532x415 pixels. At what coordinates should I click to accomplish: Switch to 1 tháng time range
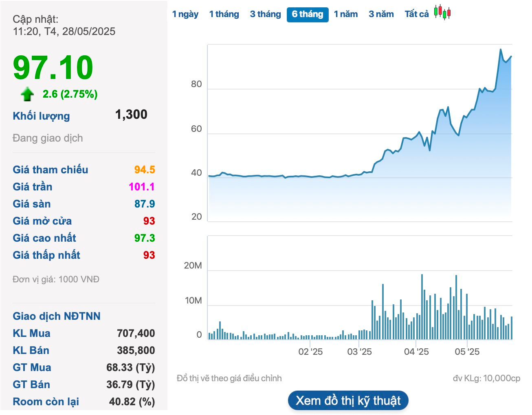224,14
